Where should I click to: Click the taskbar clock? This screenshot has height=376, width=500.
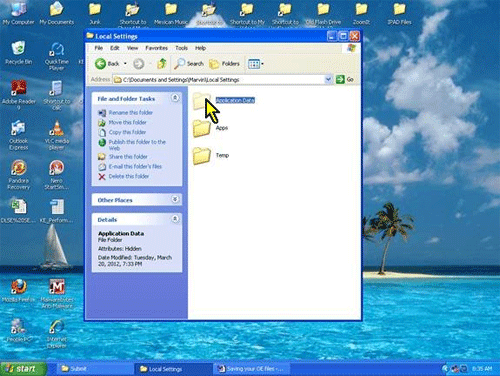click(482, 369)
